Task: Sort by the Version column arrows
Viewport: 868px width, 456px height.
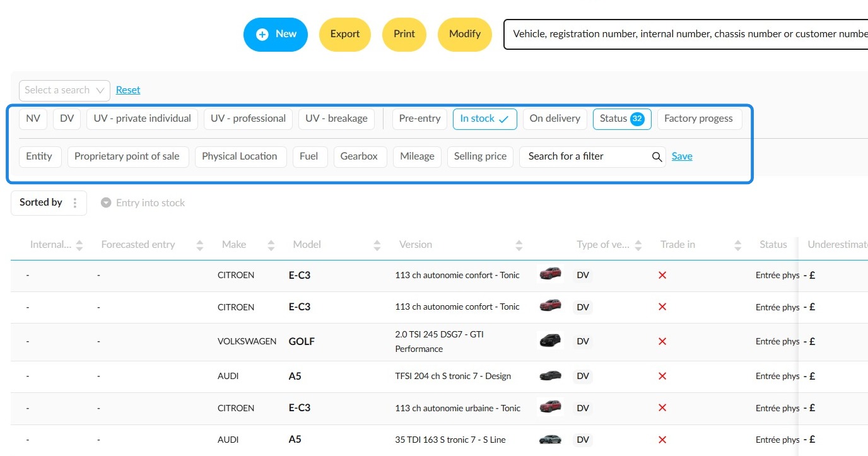Action: point(519,245)
